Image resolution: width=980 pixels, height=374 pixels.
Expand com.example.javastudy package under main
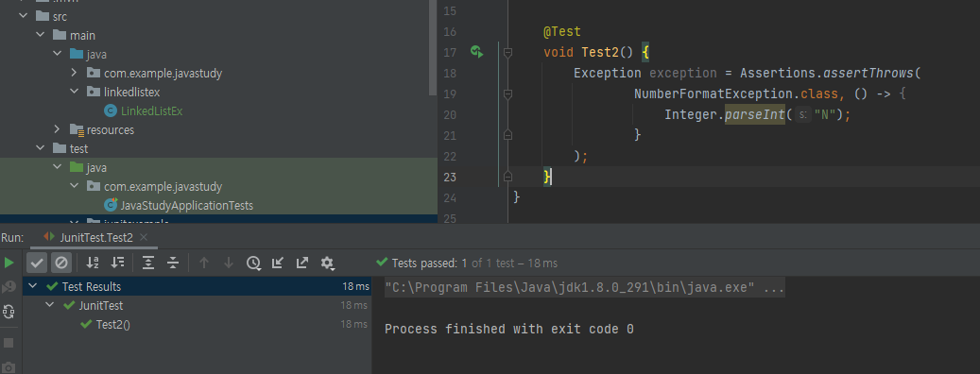point(75,73)
